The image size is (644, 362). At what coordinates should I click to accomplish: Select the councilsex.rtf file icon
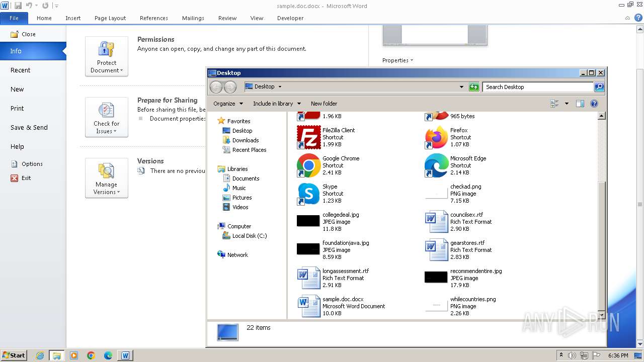click(x=436, y=222)
